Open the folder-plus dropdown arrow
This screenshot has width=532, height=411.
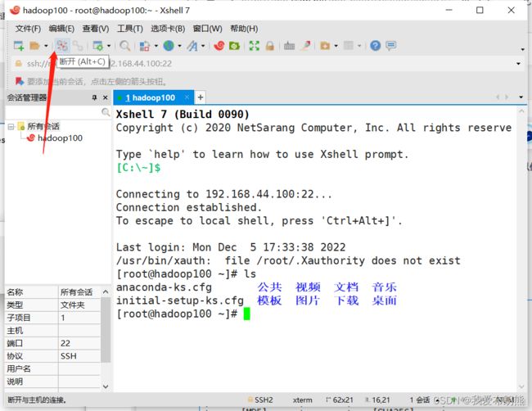pyautogui.click(x=336, y=46)
